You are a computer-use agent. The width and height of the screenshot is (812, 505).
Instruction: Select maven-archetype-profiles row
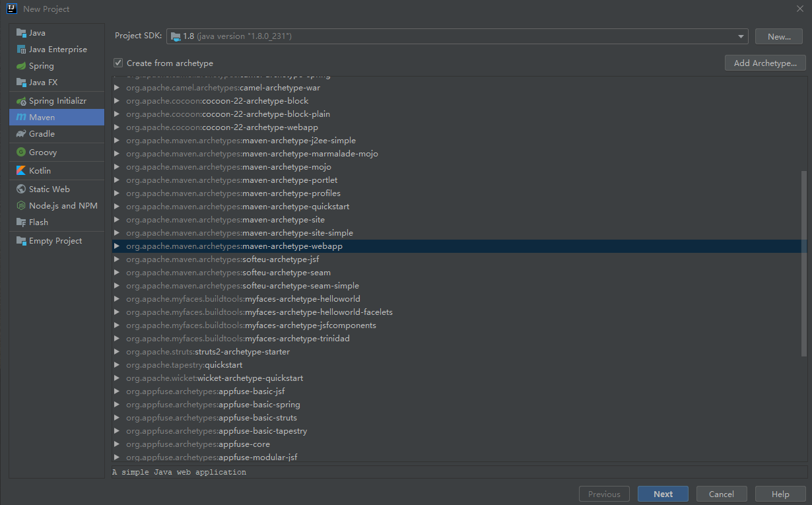tap(459, 193)
